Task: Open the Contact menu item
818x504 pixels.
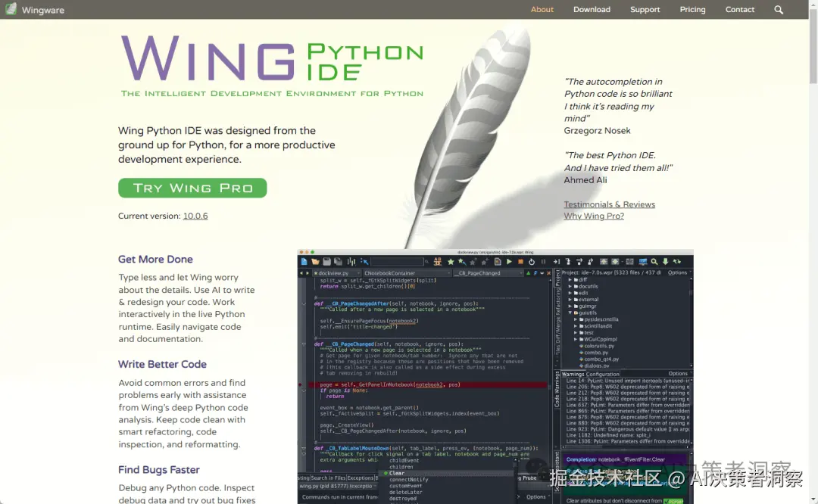Action: [740, 9]
